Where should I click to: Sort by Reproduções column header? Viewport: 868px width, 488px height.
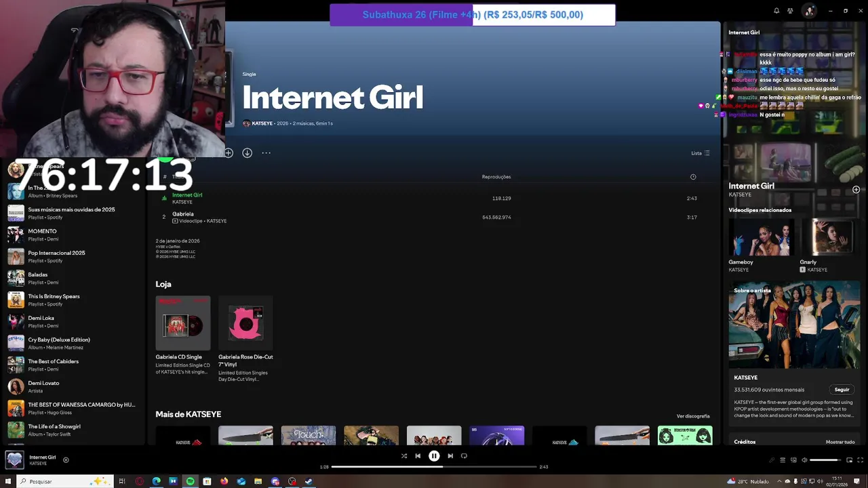[x=496, y=177]
